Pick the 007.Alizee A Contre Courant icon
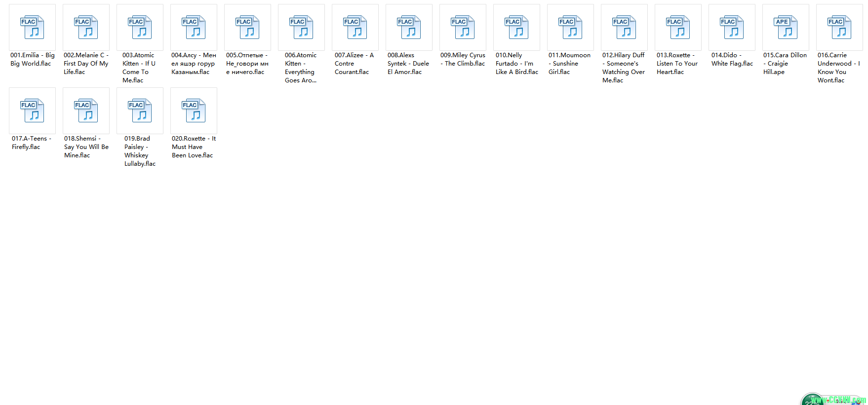Viewport: 868px width, 405px height. (355, 27)
